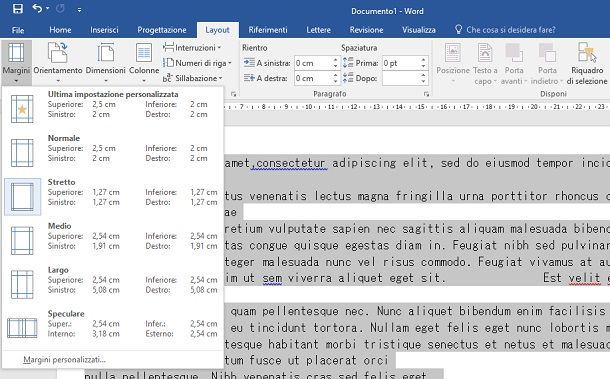Click the 'A destra' indent field

[314, 78]
